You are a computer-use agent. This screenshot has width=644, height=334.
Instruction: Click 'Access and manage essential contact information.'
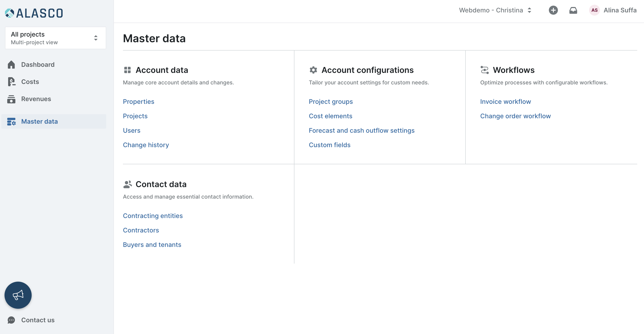188,197
